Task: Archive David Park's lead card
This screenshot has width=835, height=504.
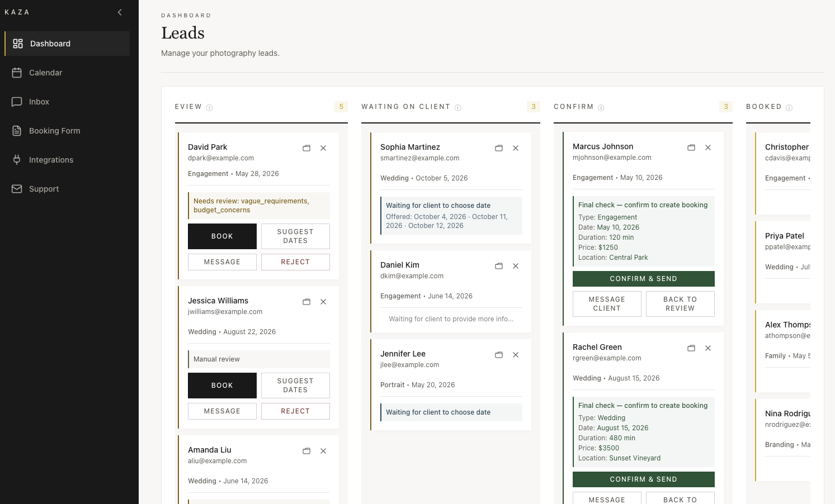Action: point(306,148)
